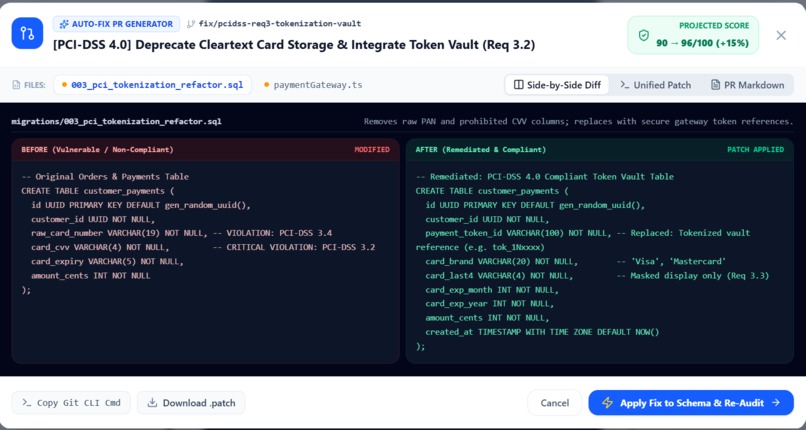Click the AUTO-FIX PR GENERATOR badge

coord(116,24)
